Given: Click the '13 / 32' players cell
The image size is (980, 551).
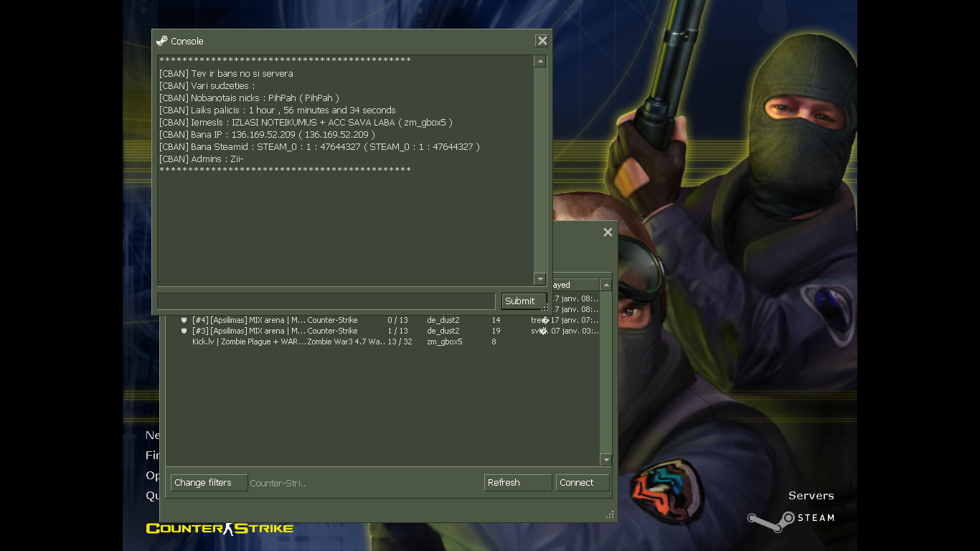Looking at the screenshot, I should tap(400, 342).
